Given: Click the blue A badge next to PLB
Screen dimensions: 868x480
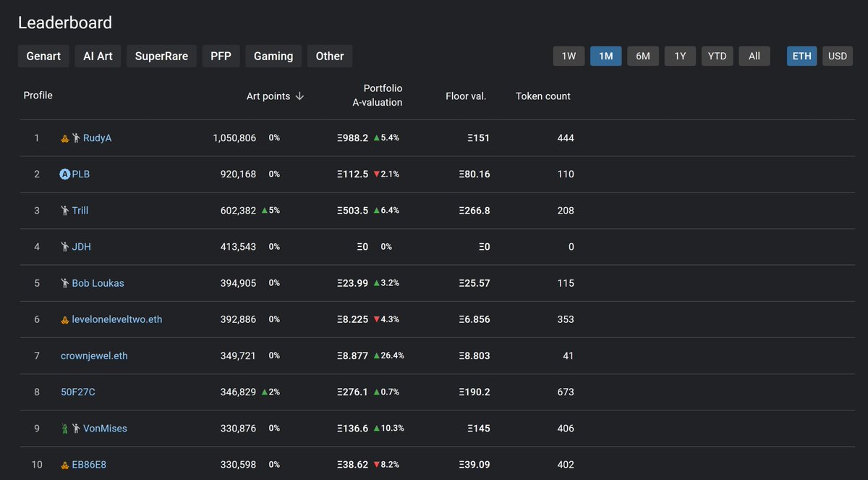Looking at the screenshot, I should click(64, 174).
